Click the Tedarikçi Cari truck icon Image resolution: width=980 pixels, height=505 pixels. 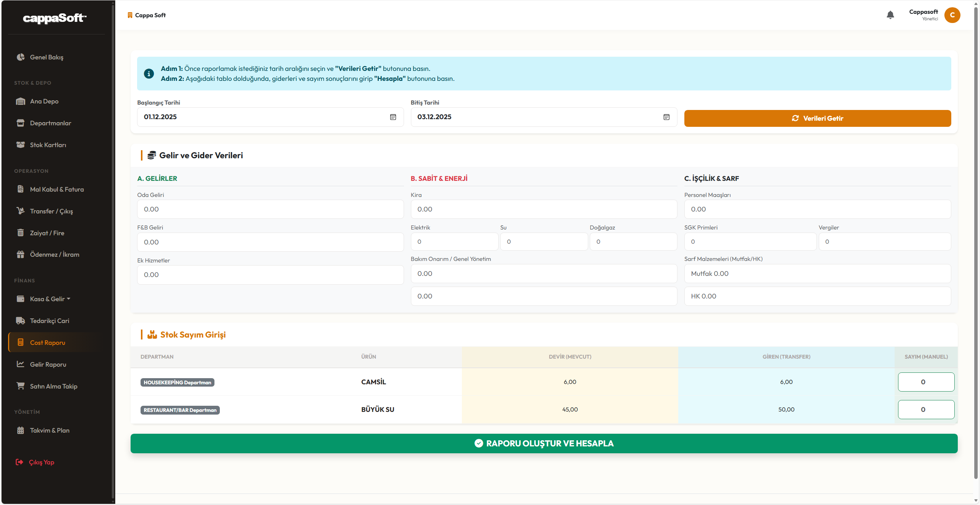21,321
